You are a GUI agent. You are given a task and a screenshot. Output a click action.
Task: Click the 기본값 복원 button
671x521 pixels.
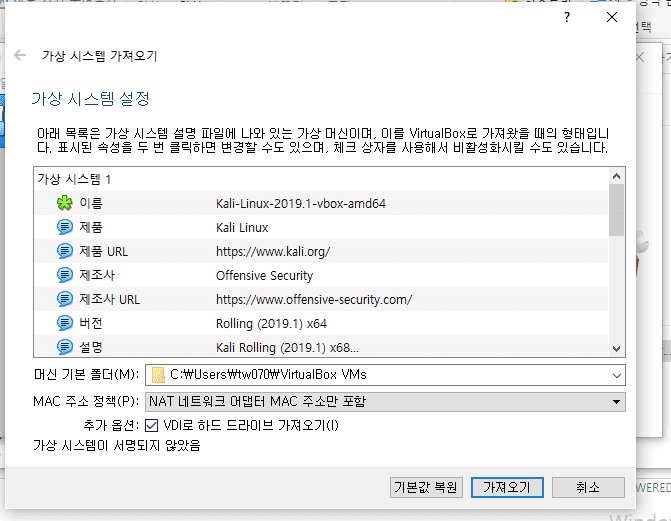426,488
